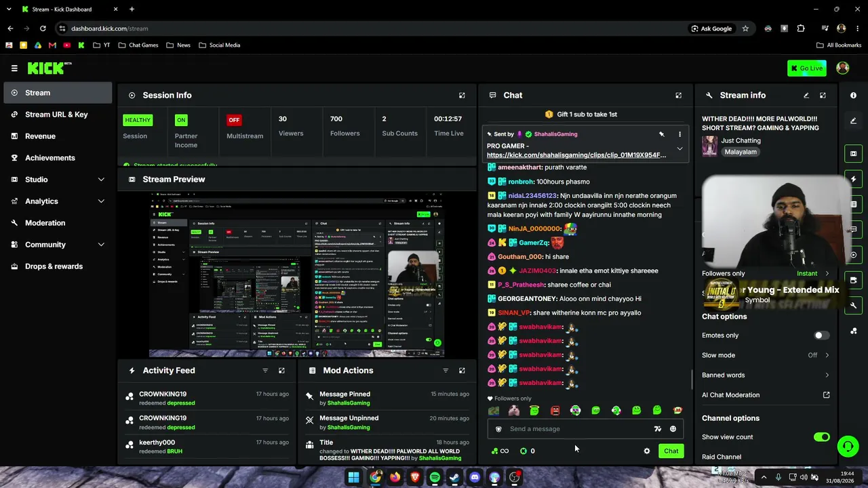The width and height of the screenshot is (868, 488).
Task: Click Ask Google in address bar
Action: [711, 28]
